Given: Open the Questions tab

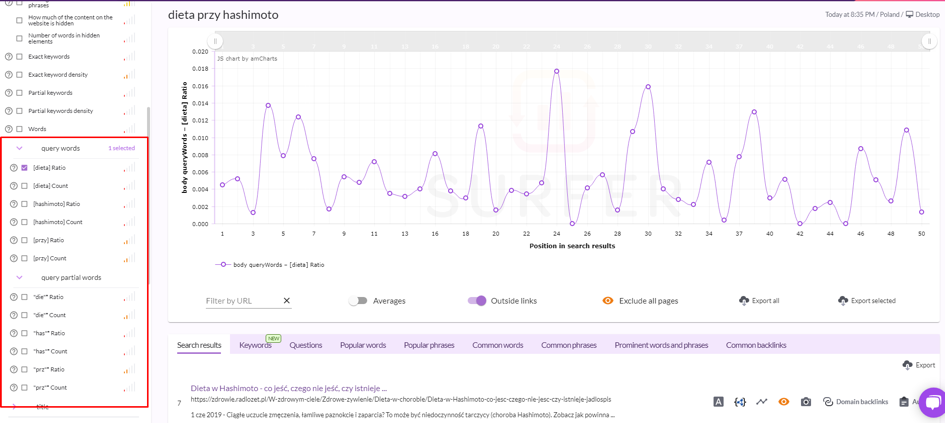Looking at the screenshot, I should click(306, 345).
